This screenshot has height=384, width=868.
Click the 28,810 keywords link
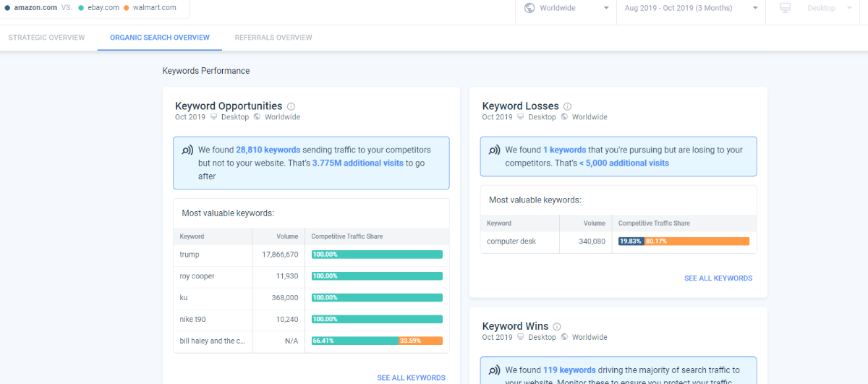point(268,150)
